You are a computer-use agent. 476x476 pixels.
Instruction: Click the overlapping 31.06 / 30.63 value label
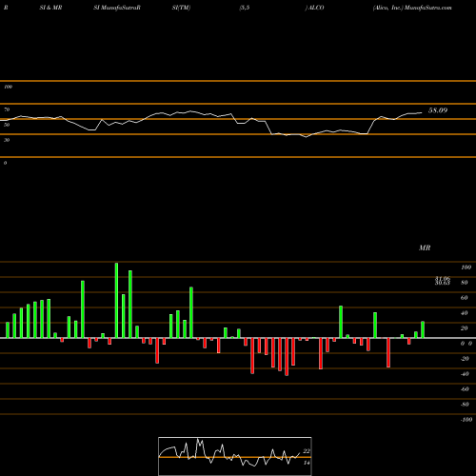coord(443,281)
